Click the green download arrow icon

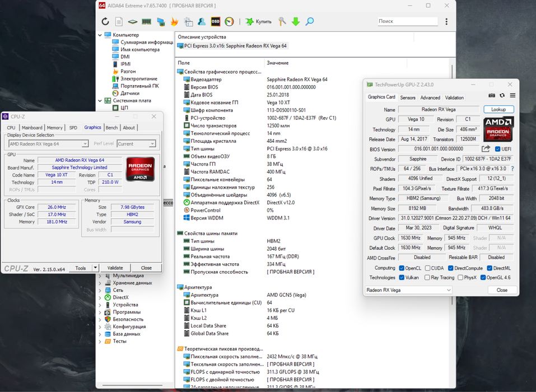point(296,22)
